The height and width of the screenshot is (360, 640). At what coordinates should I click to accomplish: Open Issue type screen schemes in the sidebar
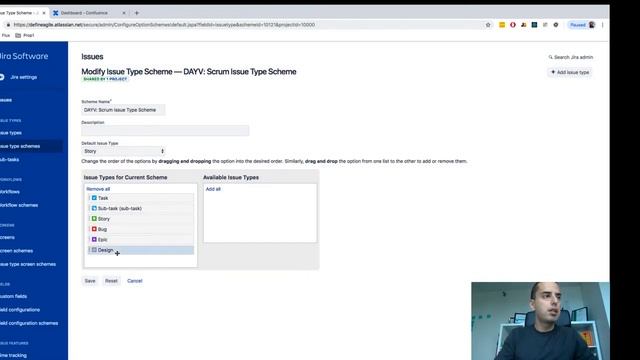tap(28, 264)
